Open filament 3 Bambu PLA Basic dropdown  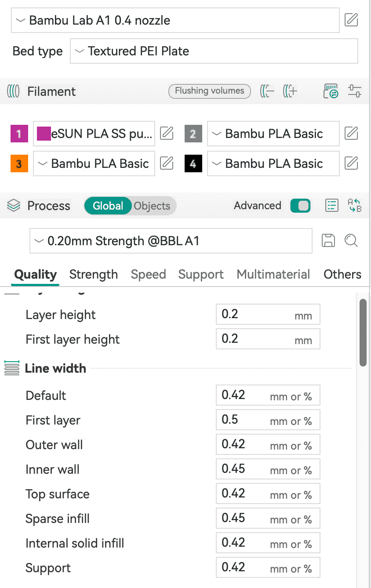click(x=94, y=163)
